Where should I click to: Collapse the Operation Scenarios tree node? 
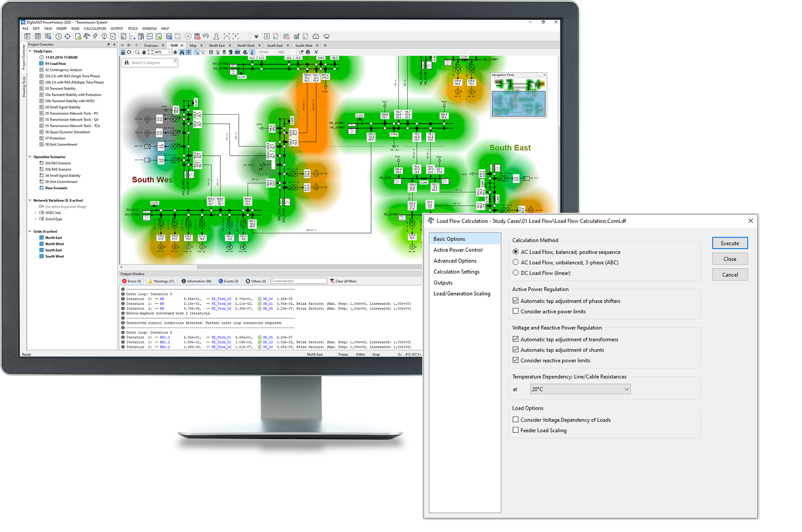tap(30, 157)
